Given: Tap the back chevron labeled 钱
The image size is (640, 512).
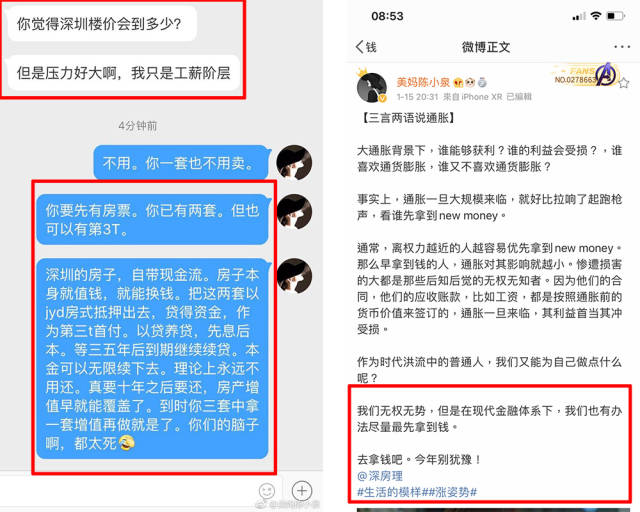Looking at the screenshot, I should tap(366, 47).
